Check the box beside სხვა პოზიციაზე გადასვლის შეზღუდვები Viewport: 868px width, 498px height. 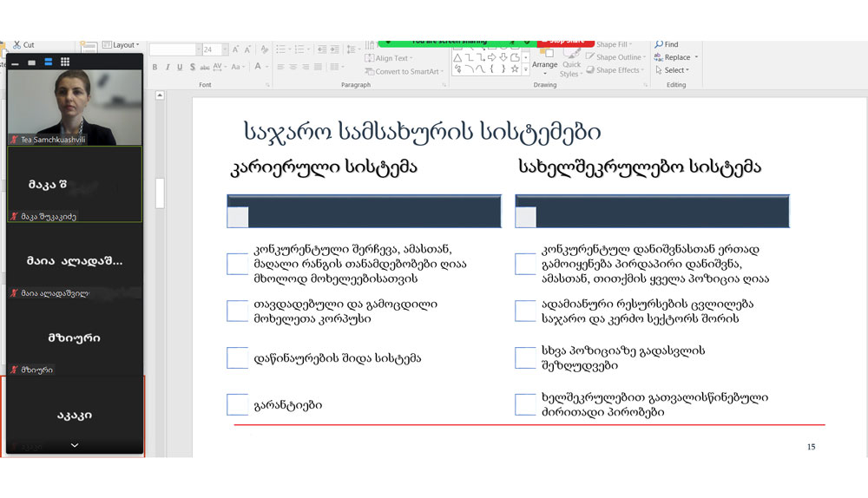526,357
